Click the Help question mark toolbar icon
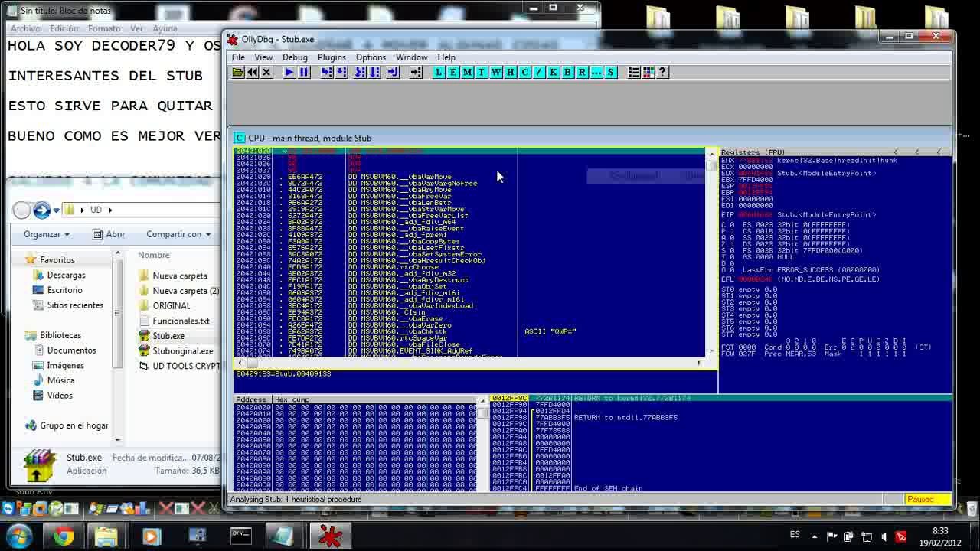 tap(662, 72)
